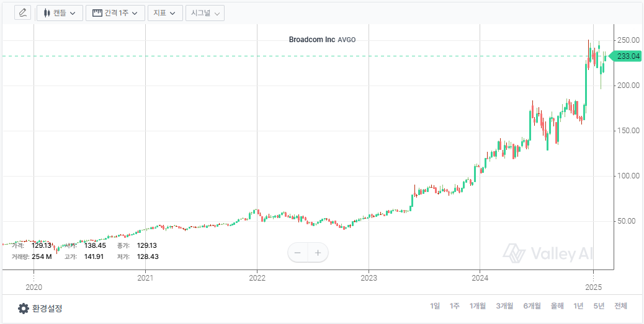Expand the 시그널 signals dropdown
This screenshot has height=324, width=644.
(x=205, y=13)
